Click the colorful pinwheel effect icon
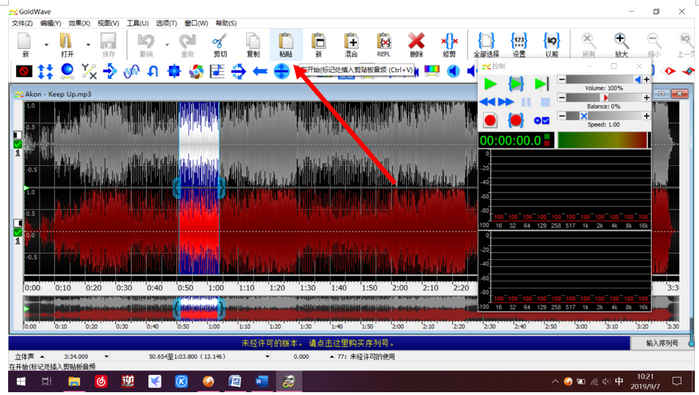Image resolution: width=699 pixels, height=395 pixels. click(x=196, y=71)
